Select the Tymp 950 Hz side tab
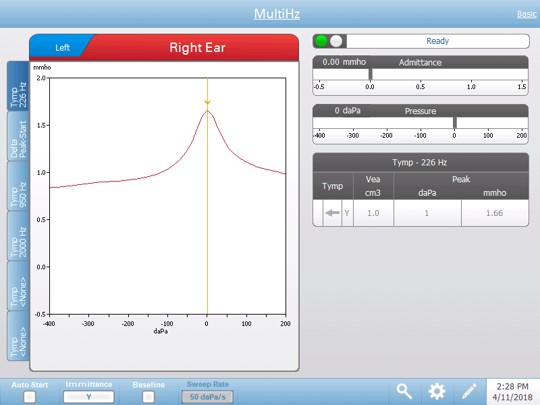This screenshot has width=540, height=405. pos(18,186)
